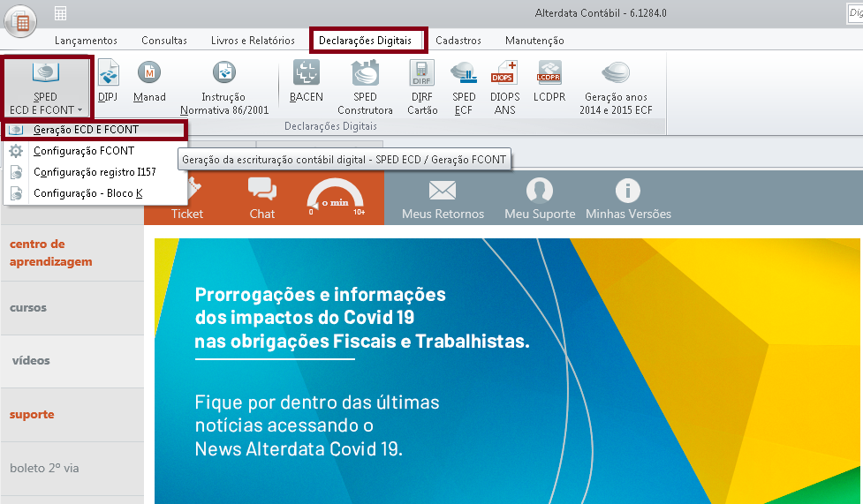Switch to the Consultas ribbon tab
863x504 pixels.
point(164,41)
